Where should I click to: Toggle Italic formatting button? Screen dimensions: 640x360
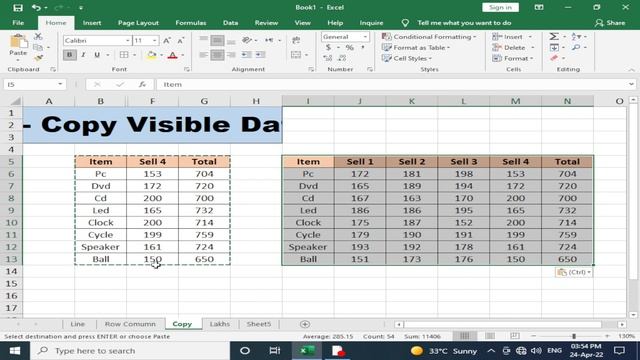point(83,55)
